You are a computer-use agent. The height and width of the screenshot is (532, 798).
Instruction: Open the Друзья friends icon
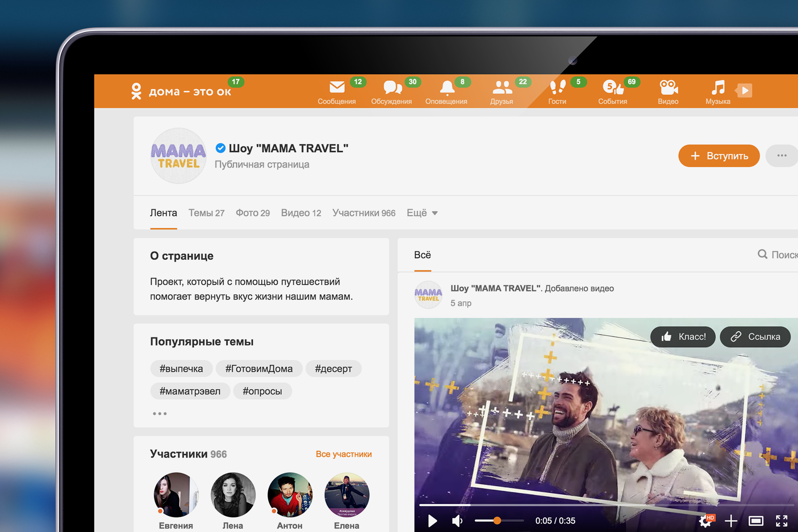pyautogui.click(x=502, y=88)
